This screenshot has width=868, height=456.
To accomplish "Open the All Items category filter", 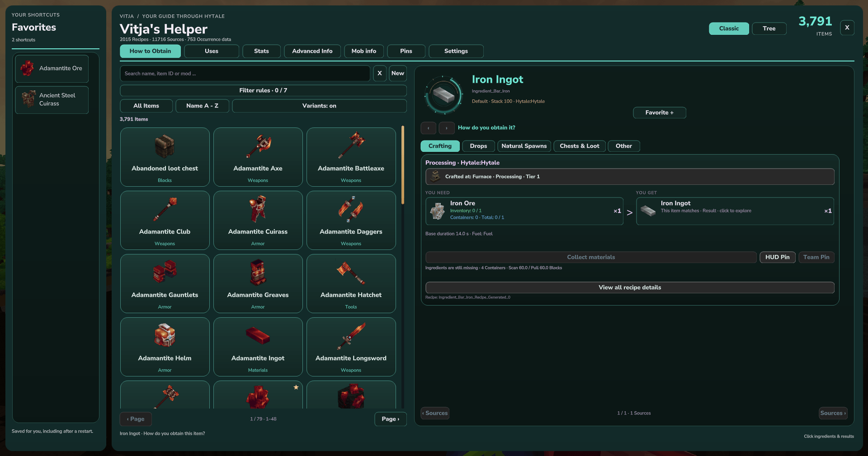I will 146,106.
